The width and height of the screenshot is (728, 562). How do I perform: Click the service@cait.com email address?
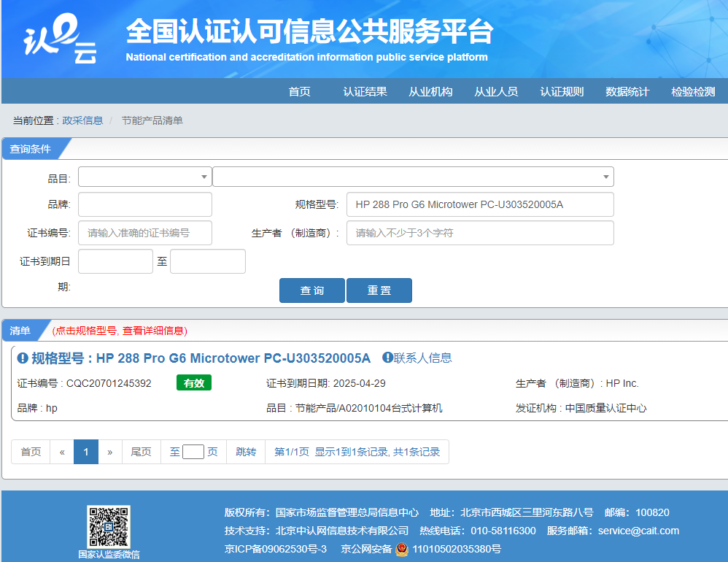pos(638,531)
